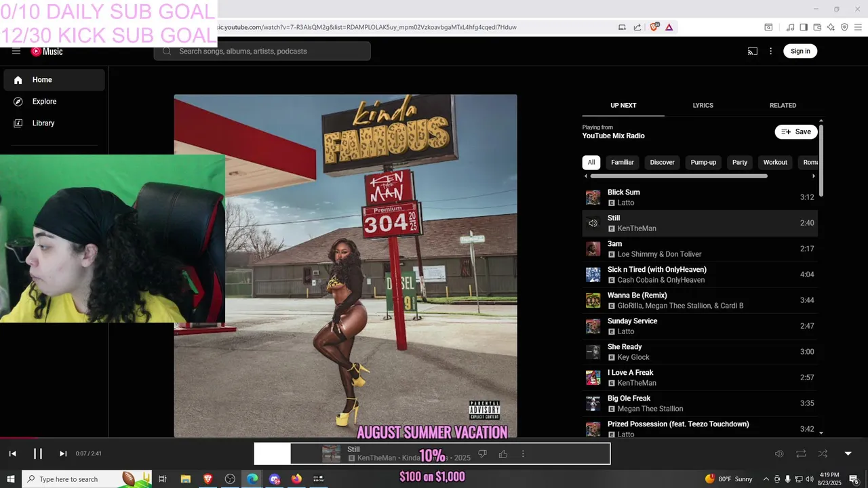Play Sick n Tired (with OnlyHeaven)
868x488 pixels.
pos(700,274)
